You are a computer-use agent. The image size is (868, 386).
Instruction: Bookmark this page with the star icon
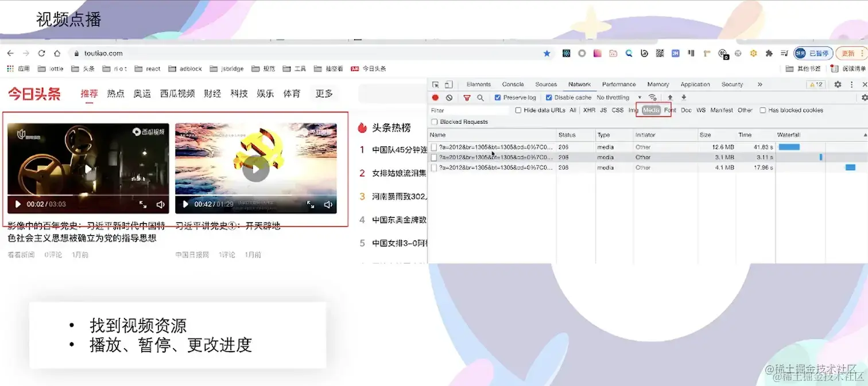[547, 53]
